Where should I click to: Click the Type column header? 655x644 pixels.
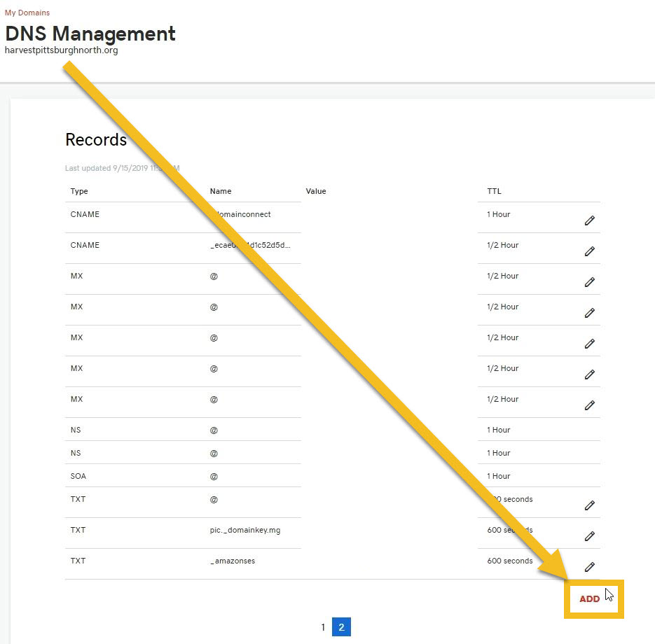tap(79, 191)
